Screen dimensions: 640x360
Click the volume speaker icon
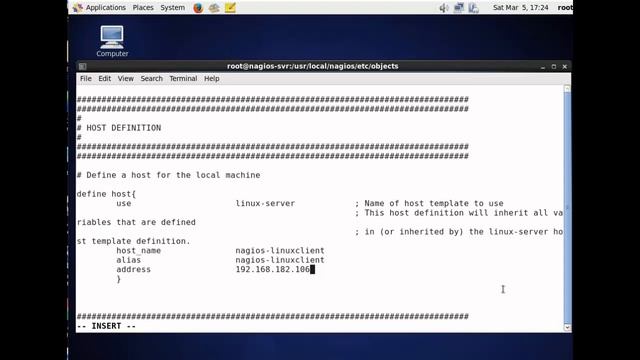coord(444,7)
